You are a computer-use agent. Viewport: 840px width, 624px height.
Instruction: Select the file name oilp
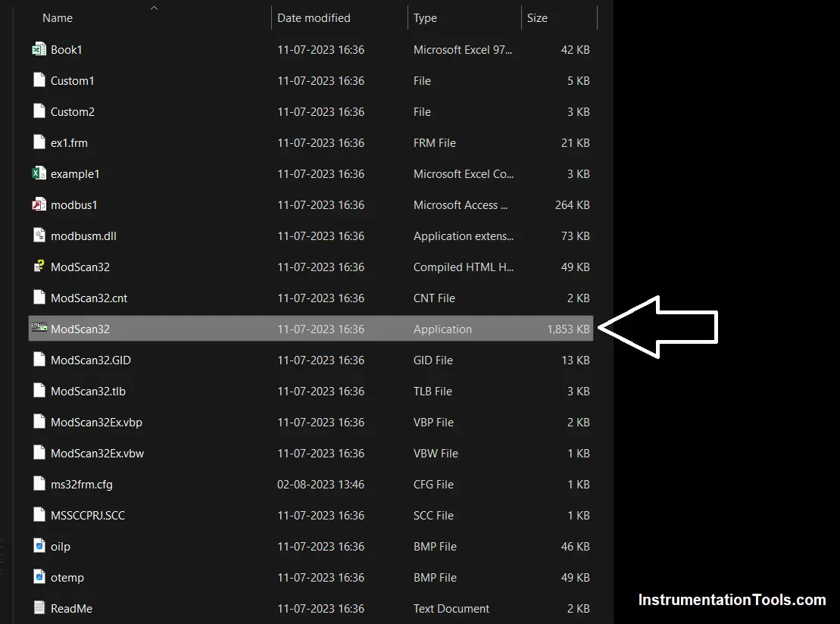click(61, 547)
